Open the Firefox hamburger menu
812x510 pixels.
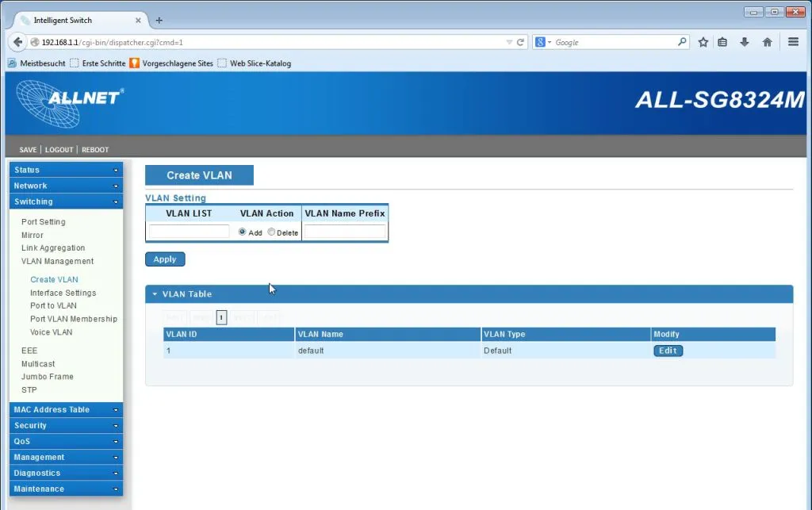click(793, 43)
